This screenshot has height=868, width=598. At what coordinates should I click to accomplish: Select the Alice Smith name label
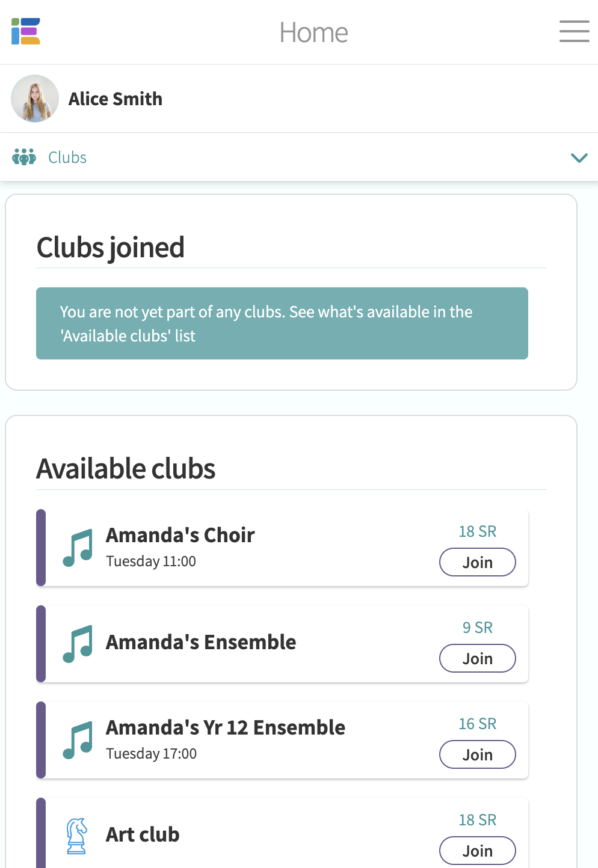pyautogui.click(x=116, y=99)
